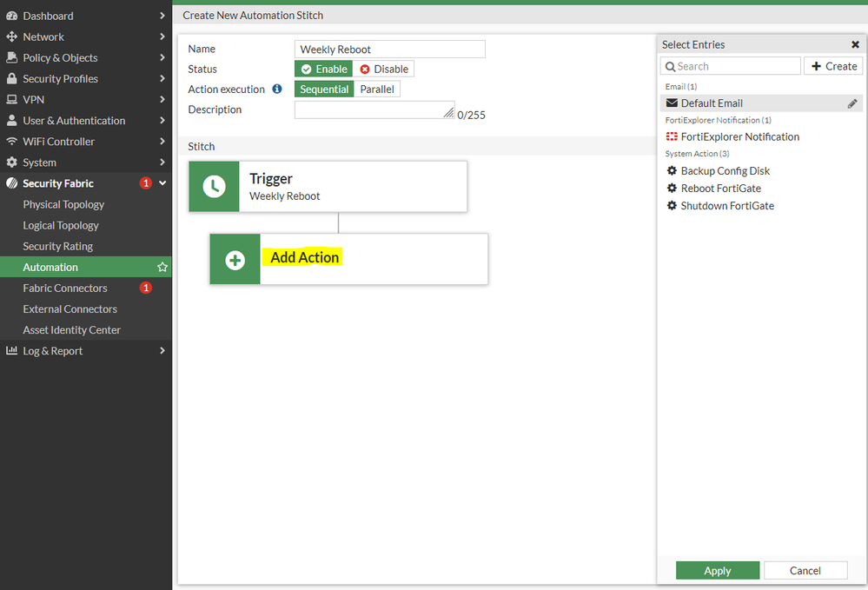The height and width of the screenshot is (590, 868).
Task: Click the Trigger clock icon
Action: click(x=215, y=187)
